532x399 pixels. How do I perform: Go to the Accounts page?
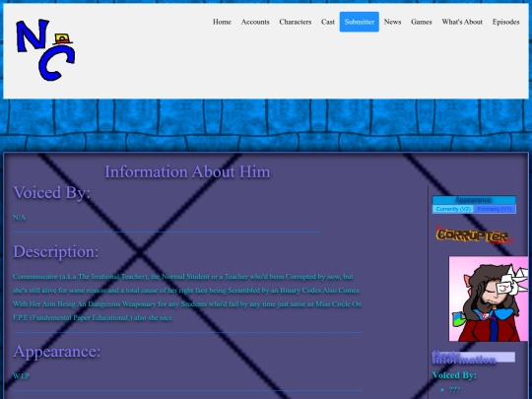255,22
